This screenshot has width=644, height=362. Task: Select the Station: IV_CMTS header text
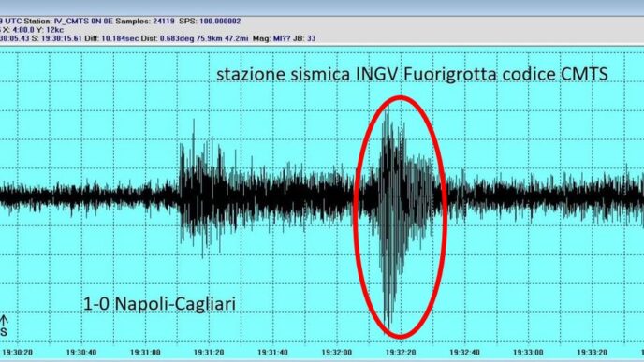[x=55, y=21]
